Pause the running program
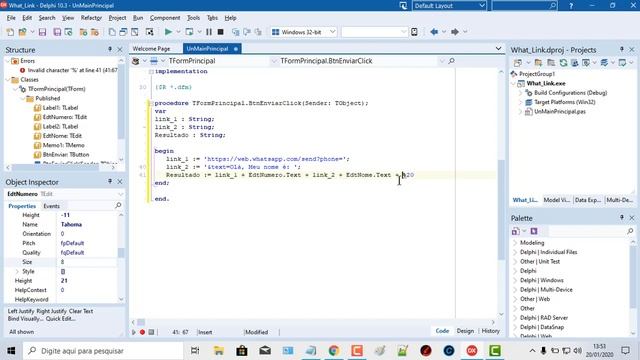The width and height of the screenshot is (640, 360). tap(209, 31)
